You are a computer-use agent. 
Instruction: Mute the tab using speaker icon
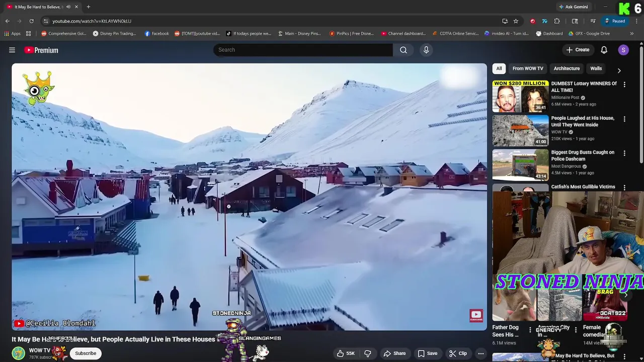tap(68, 7)
